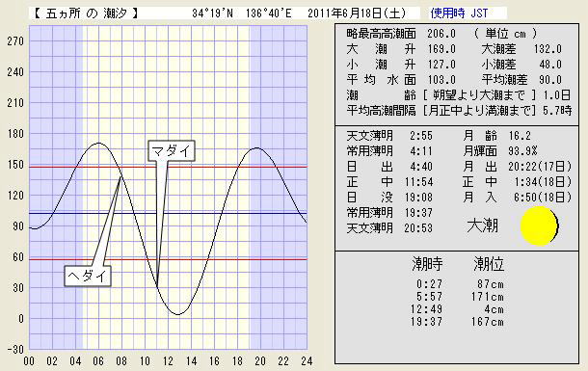Select the 五ヵ所 の 潮汐 title text
The height and width of the screenshot is (371, 588).
click(86, 13)
